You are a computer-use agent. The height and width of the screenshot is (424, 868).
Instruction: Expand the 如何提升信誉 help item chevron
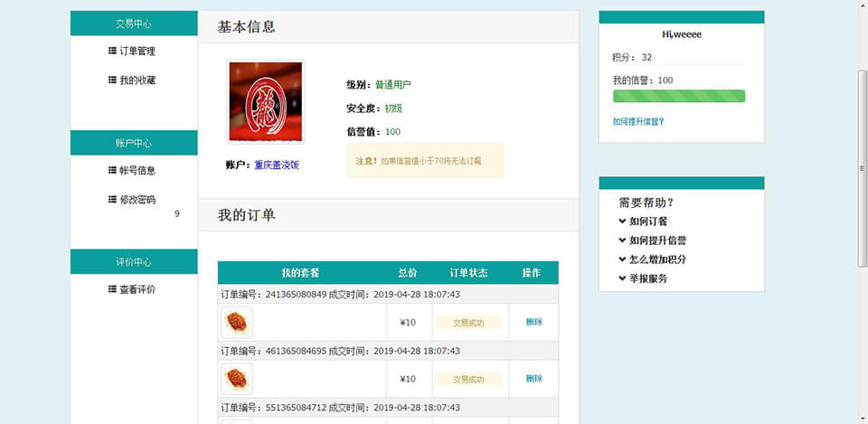click(622, 240)
